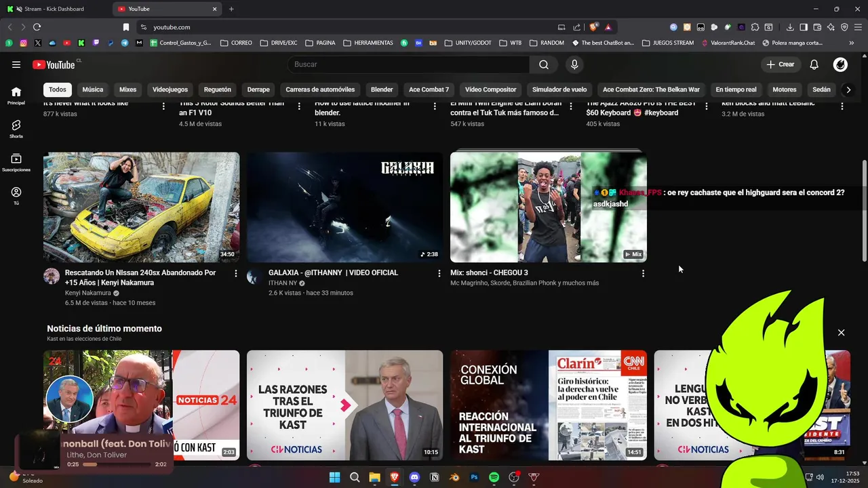The height and width of the screenshot is (488, 868).
Task: Open the yellow Nissan 240sx thumbnail
Action: coord(141,207)
